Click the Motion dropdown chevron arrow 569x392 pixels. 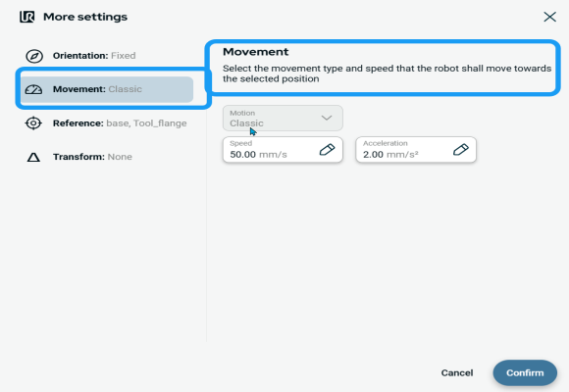(327, 118)
